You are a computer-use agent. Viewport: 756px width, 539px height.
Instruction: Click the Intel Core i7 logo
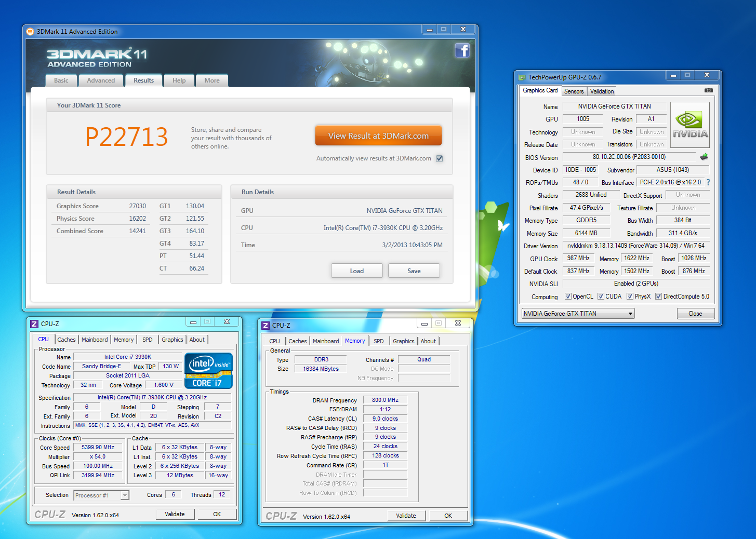point(208,371)
